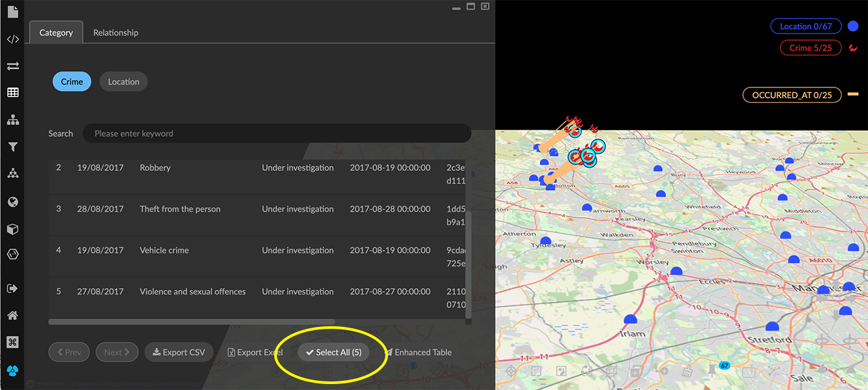
Task: Click the blue Location color dot in legend
Action: click(x=853, y=26)
